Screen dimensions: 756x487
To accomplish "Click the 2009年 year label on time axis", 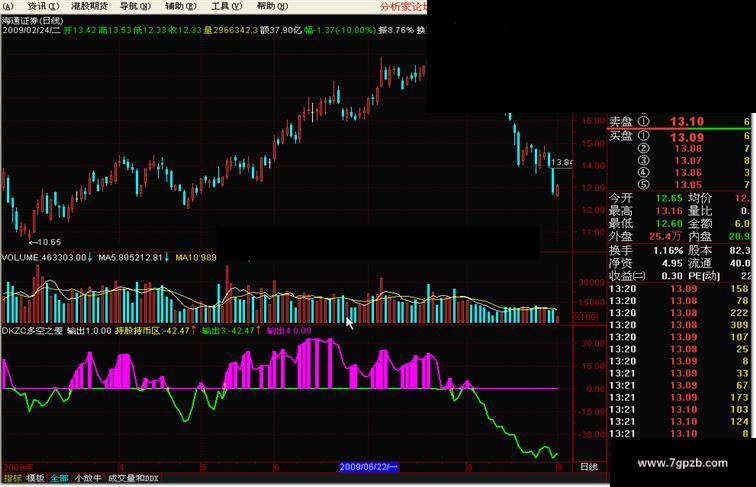I will (x=18, y=467).
